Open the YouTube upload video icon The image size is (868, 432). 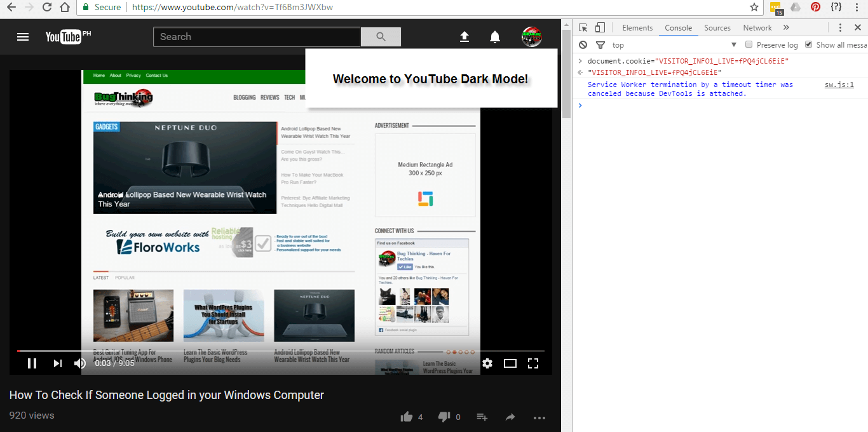465,37
